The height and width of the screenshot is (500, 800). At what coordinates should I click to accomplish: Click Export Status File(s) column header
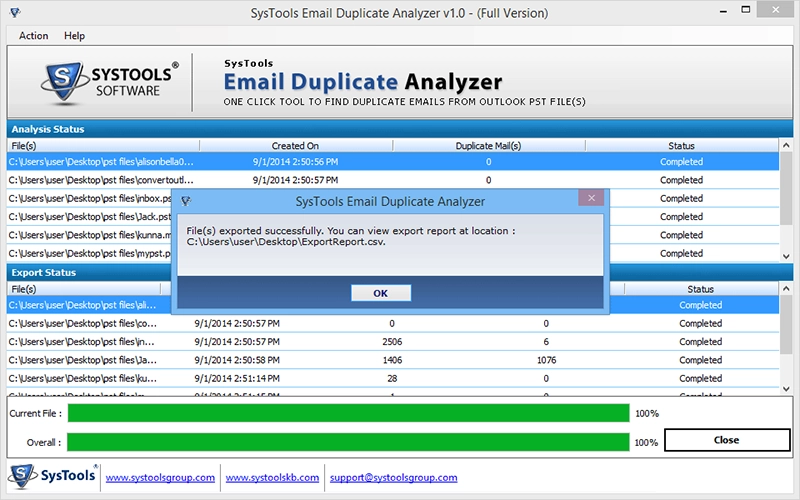(84, 289)
